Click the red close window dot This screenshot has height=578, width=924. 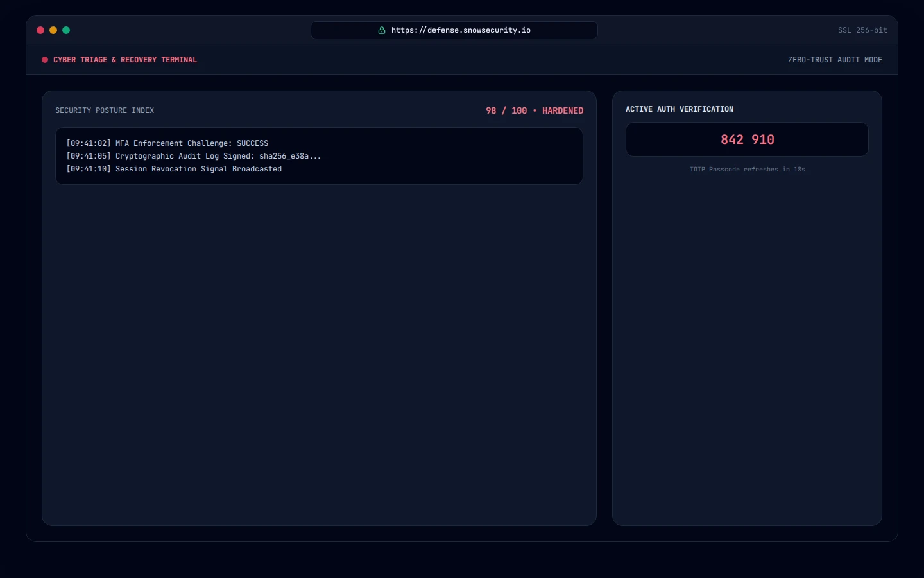40,30
